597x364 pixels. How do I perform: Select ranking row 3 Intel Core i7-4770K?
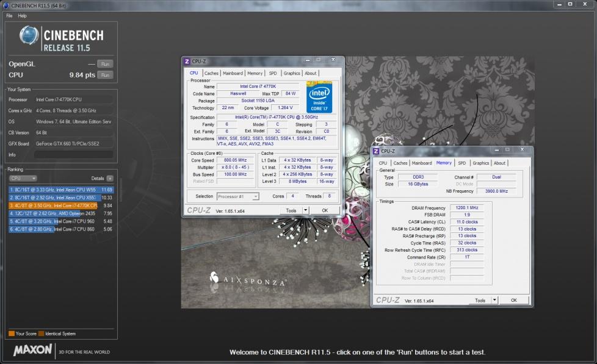(x=61, y=205)
